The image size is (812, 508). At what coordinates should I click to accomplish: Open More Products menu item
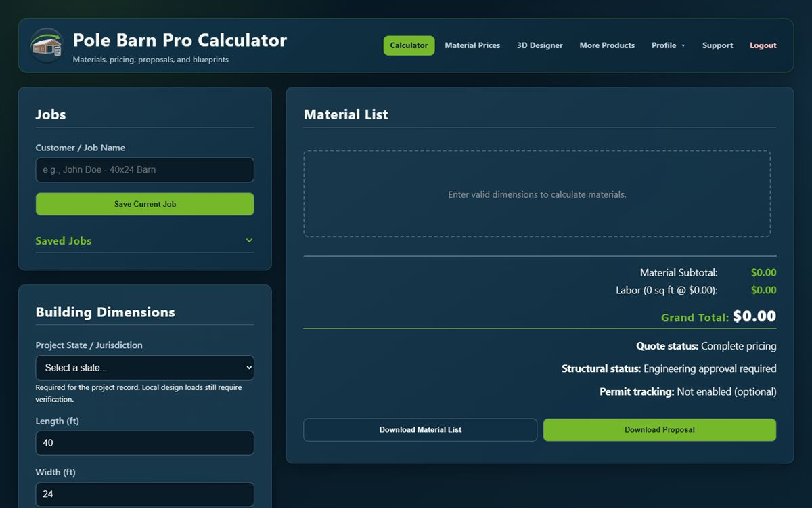(x=607, y=45)
